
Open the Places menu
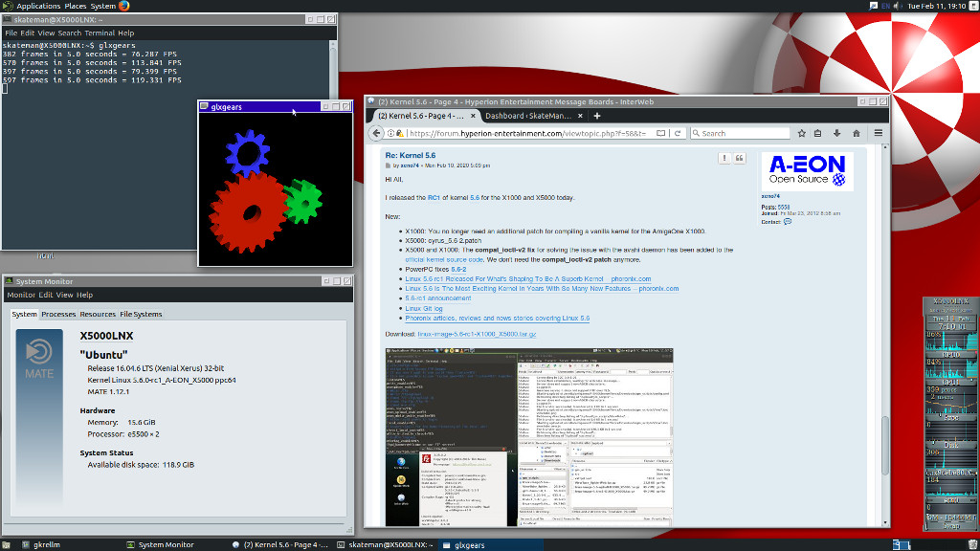76,6
